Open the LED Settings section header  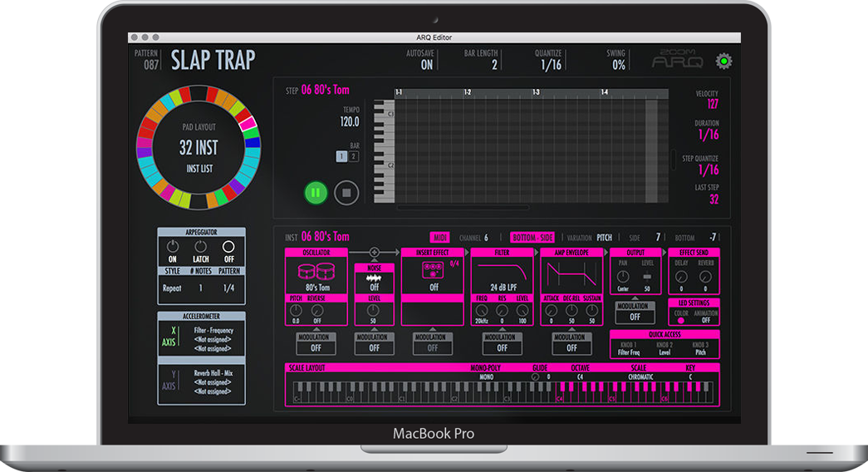[x=694, y=302]
